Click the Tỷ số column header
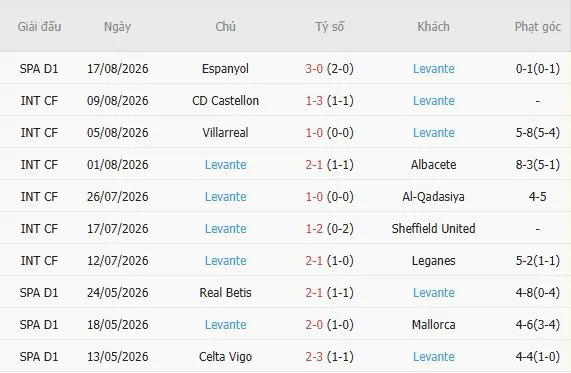Image resolution: width=571 pixels, height=373 pixels. pyautogui.click(x=330, y=27)
